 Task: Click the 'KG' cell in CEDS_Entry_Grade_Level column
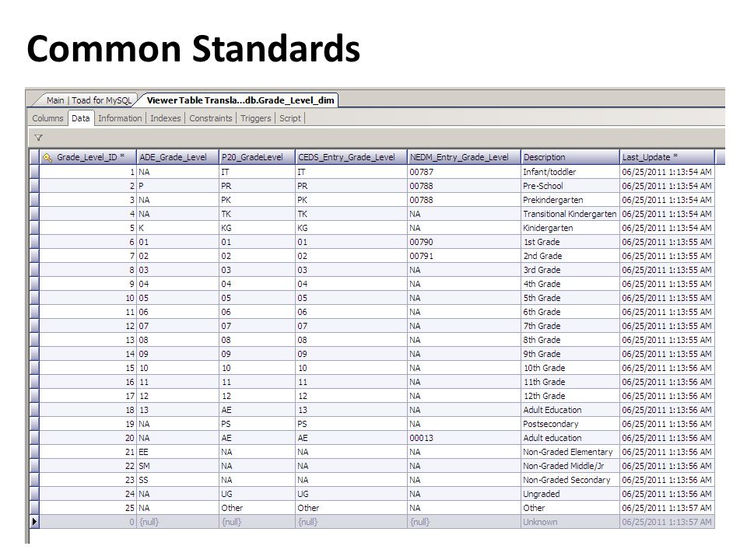[351, 228]
